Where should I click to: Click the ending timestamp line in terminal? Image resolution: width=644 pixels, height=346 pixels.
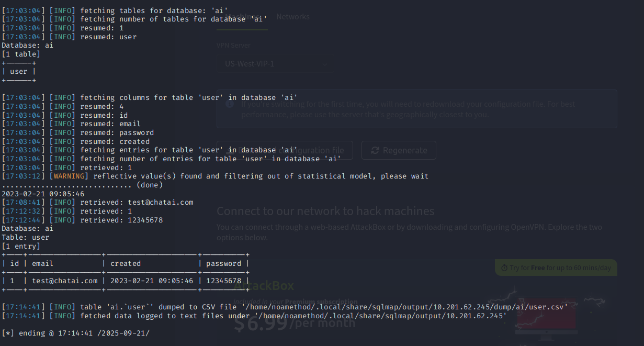coord(76,333)
